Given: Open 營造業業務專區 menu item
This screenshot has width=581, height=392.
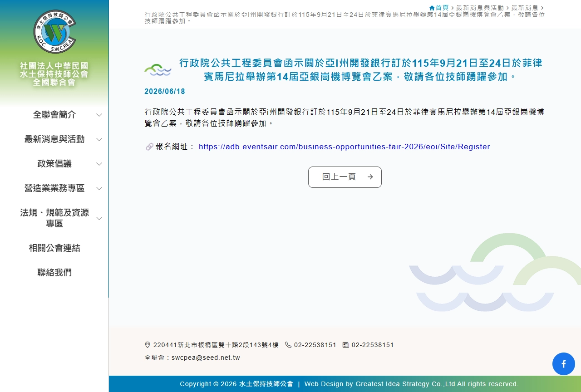Looking at the screenshot, I should coord(54,188).
